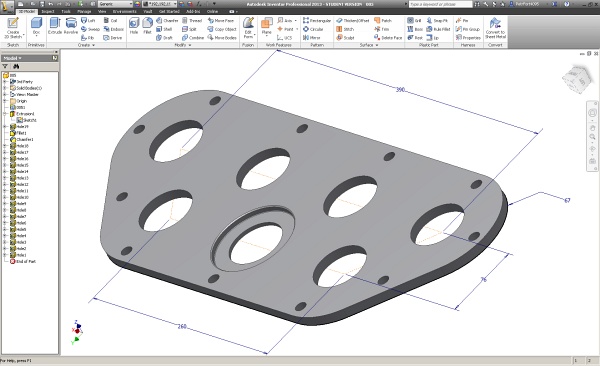The width and height of the screenshot is (600, 366).
Task: Apply a Circular pattern
Action: (x=313, y=29)
